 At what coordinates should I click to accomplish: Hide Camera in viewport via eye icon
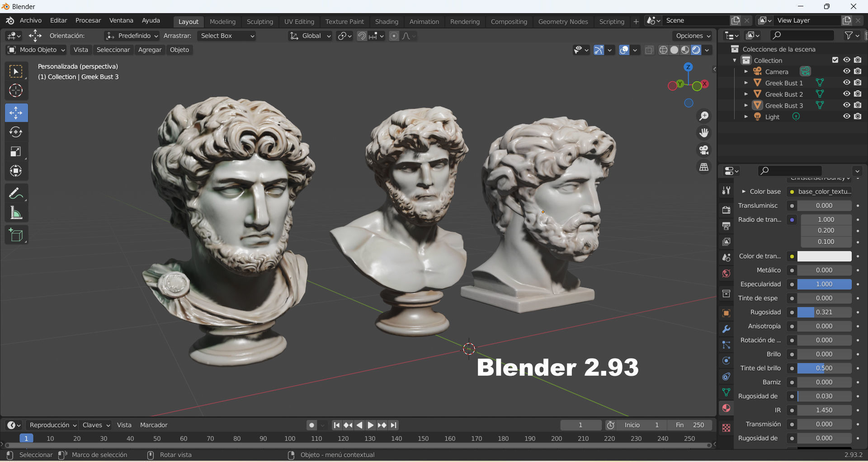coord(847,71)
